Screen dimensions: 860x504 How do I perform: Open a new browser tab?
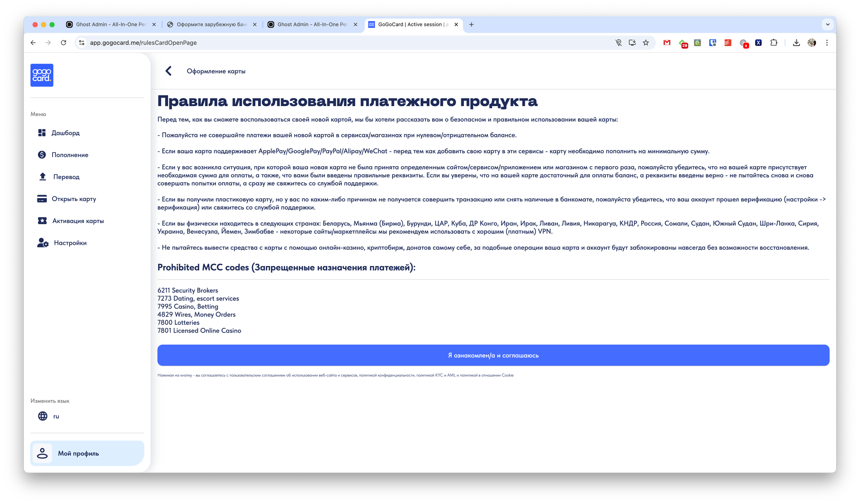pos(471,24)
